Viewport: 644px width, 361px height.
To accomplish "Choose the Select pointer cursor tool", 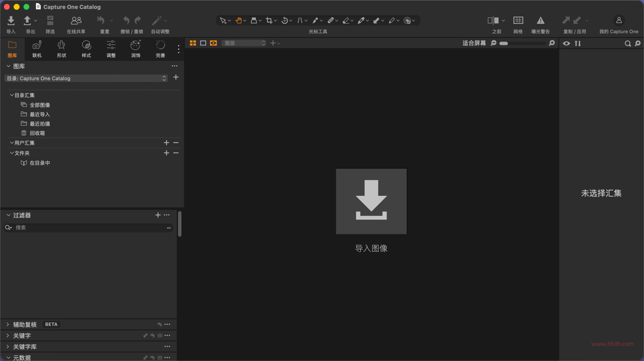I will 223,20.
